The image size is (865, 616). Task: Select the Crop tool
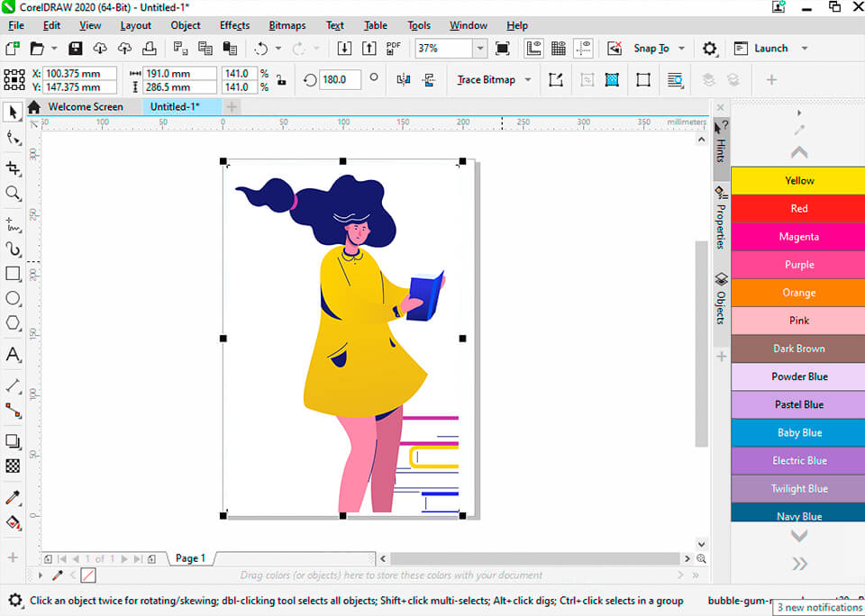(13, 168)
